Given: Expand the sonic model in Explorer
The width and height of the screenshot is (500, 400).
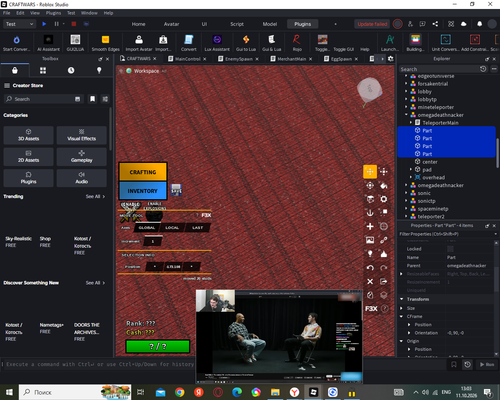Looking at the screenshot, I should [406, 193].
